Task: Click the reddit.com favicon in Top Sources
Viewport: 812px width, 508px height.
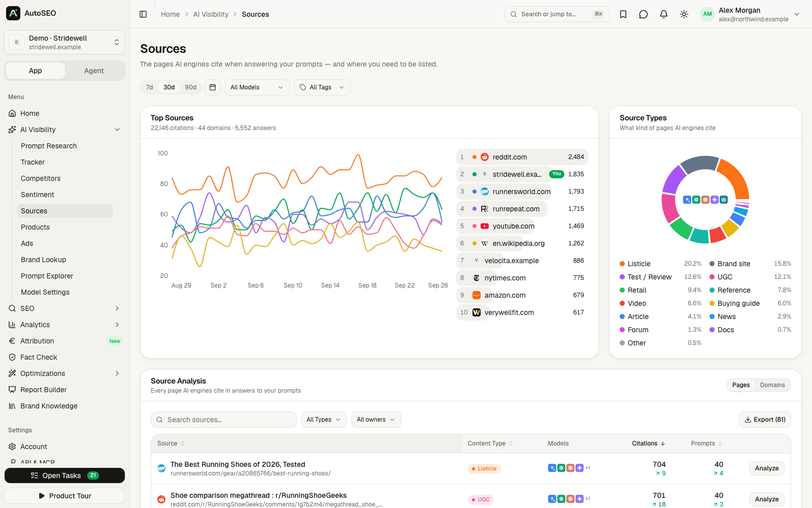Action: 485,157
